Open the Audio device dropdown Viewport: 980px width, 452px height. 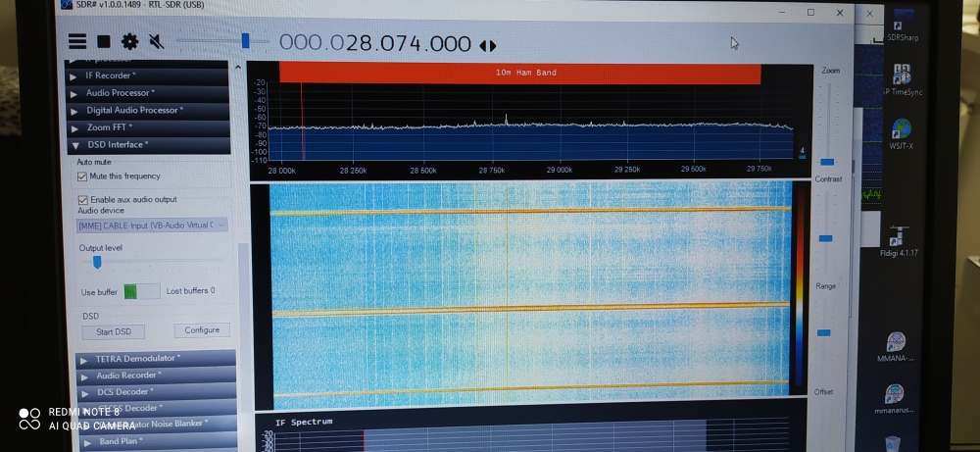point(152,225)
